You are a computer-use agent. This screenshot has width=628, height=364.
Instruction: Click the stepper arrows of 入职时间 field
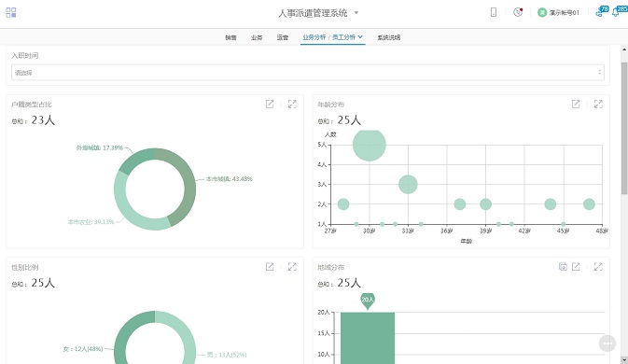pyautogui.click(x=600, y=73)
